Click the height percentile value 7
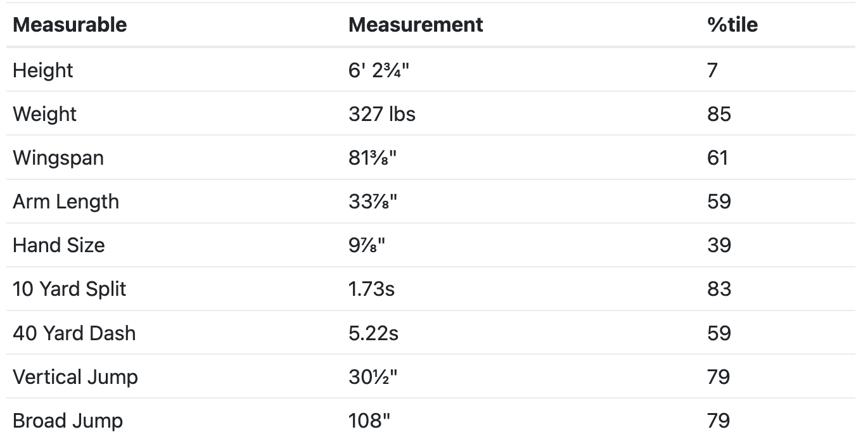Screen dimensions: 868x446 (713, 70)
